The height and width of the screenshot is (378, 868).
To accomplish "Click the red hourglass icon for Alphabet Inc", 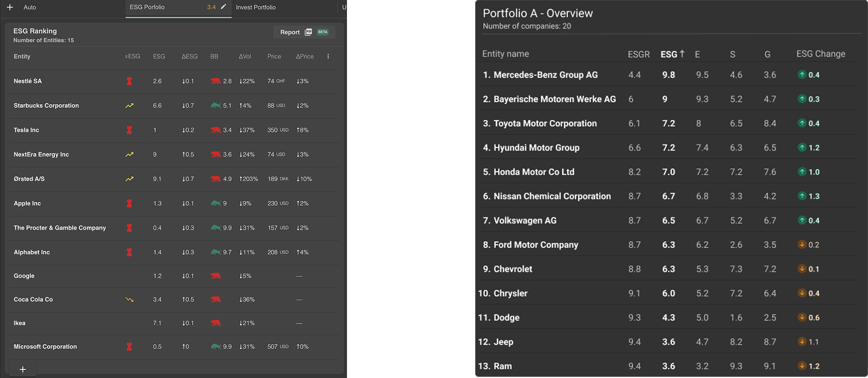I will tap(129, 252).
